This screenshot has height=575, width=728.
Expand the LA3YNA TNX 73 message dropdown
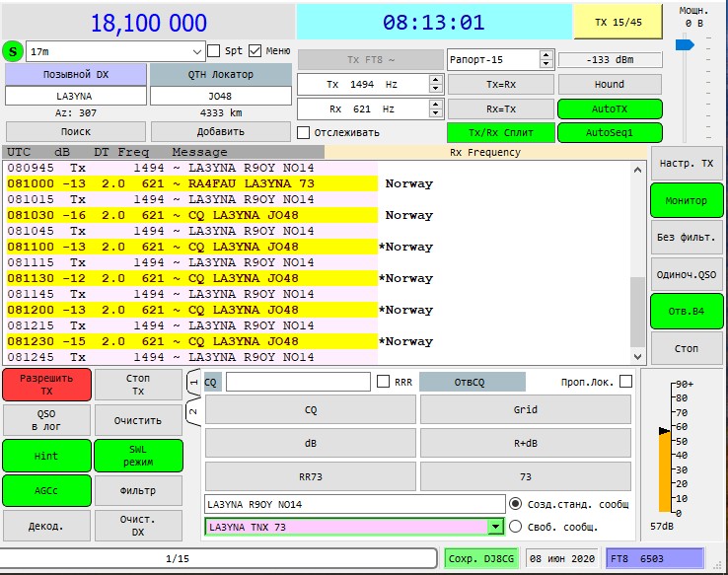pos(495,528)
